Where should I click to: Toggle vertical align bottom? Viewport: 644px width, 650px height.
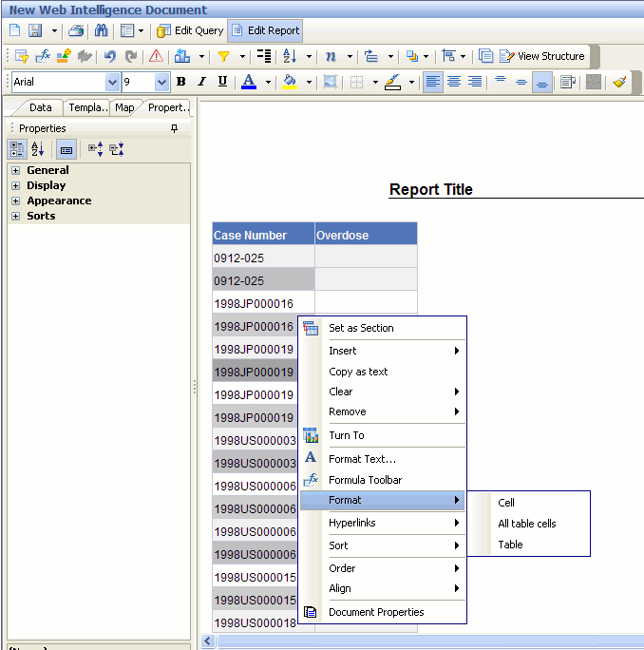(541, 82)
